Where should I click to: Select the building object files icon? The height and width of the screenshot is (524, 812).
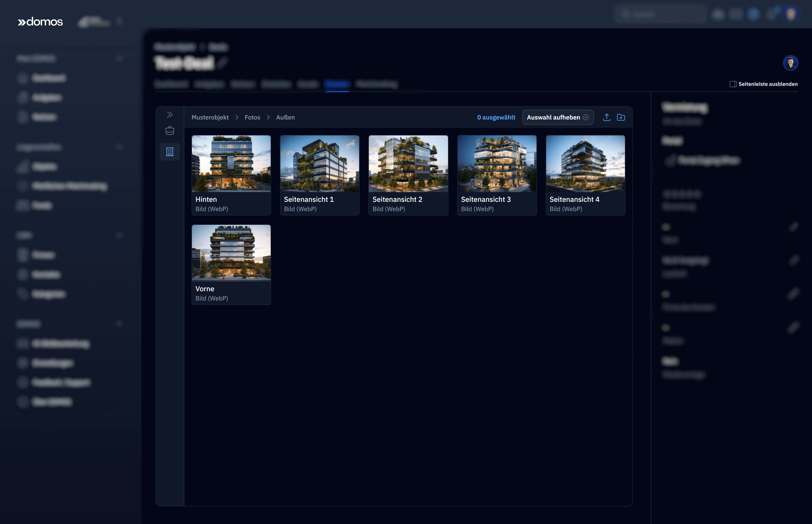pos(170,152)
